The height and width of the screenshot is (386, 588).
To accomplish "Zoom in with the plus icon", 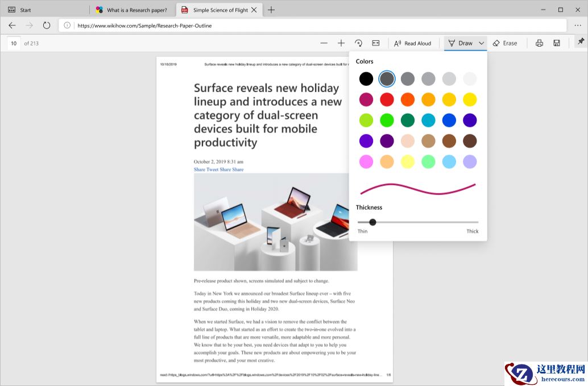I will [x=341, y=43].
